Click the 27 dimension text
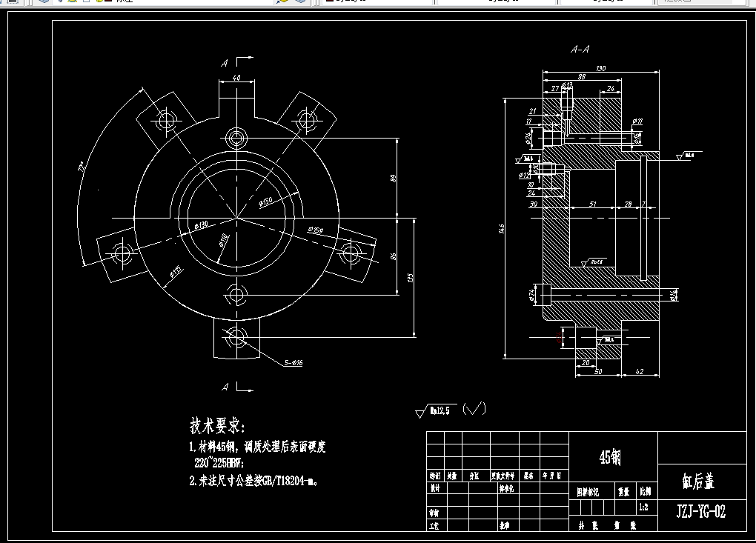This screenshot has width=756, height=543. (x=555, y=89)
